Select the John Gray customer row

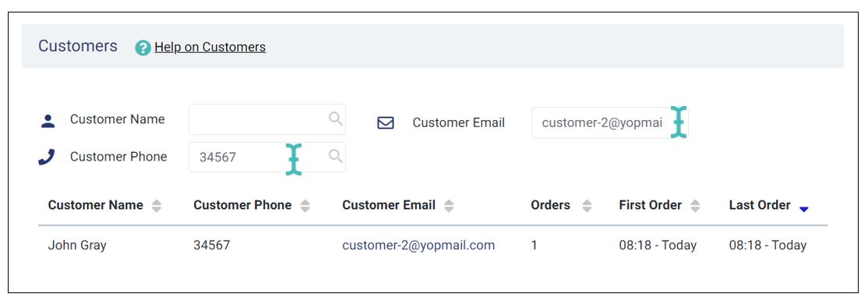[x=433, y=245]
